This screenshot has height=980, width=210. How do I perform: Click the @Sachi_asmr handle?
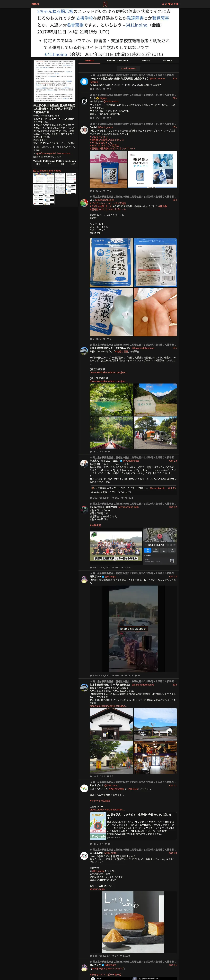coord(105,127)
